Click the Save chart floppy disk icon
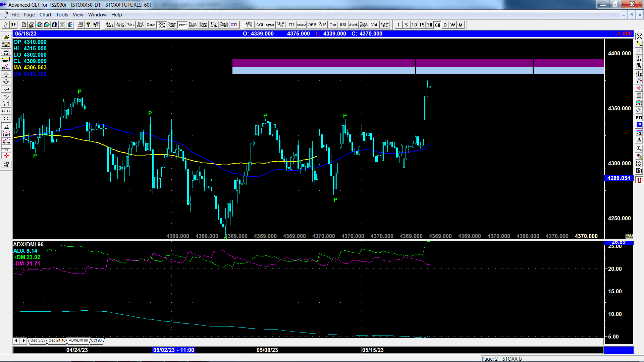The height and width of the screenshot is (362, 644). (31, 25)
